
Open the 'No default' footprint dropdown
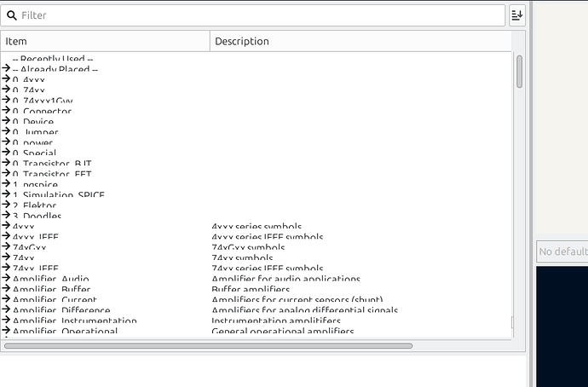point(562,251)
